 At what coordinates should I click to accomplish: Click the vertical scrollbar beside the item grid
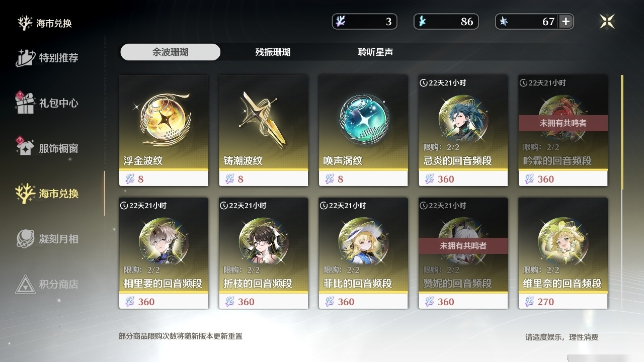point(622,133)
